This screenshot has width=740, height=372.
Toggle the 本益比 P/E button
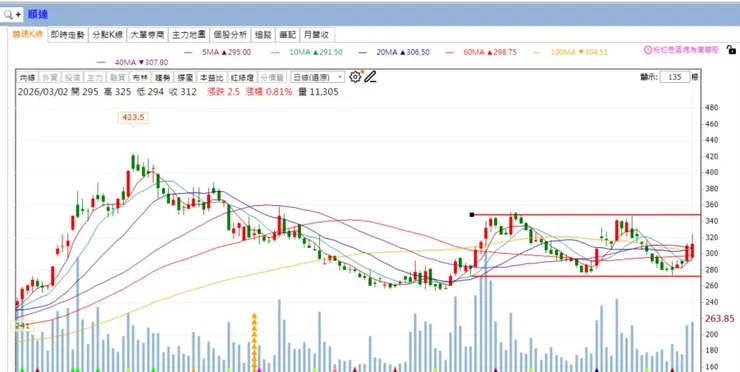(x=211, y=77)
